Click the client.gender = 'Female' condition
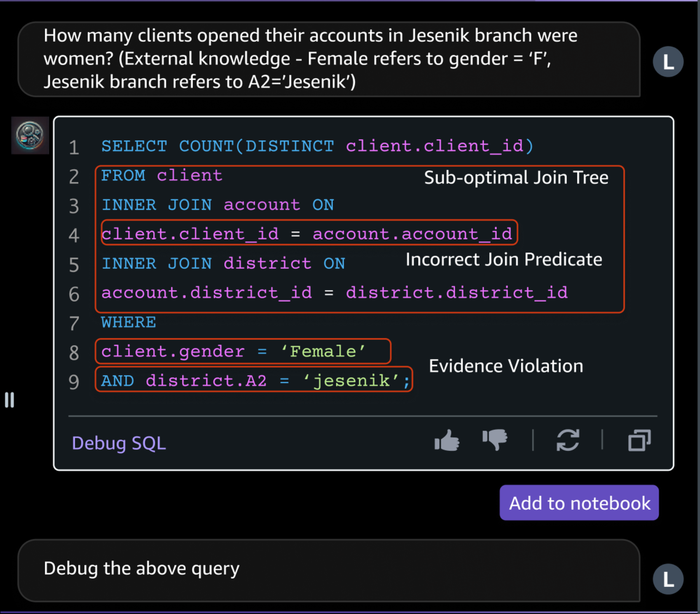The height and width of the screenshot is (614, 700). (x=234, y=351)
